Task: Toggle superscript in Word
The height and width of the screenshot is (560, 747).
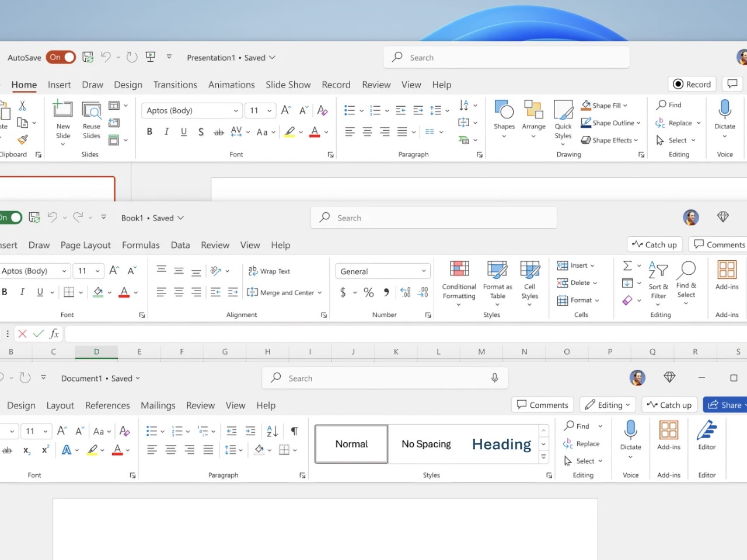Action: [45, 450]
